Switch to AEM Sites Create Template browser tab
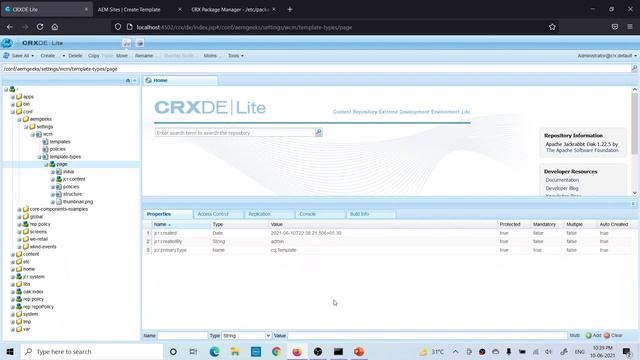This screenshot has height=360, width=640. [x=140, y=9]
